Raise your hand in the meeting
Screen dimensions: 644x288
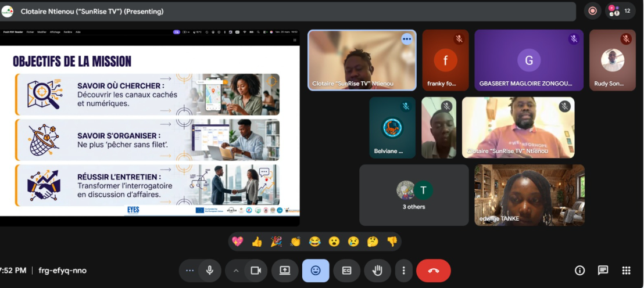tap(377, 271)
